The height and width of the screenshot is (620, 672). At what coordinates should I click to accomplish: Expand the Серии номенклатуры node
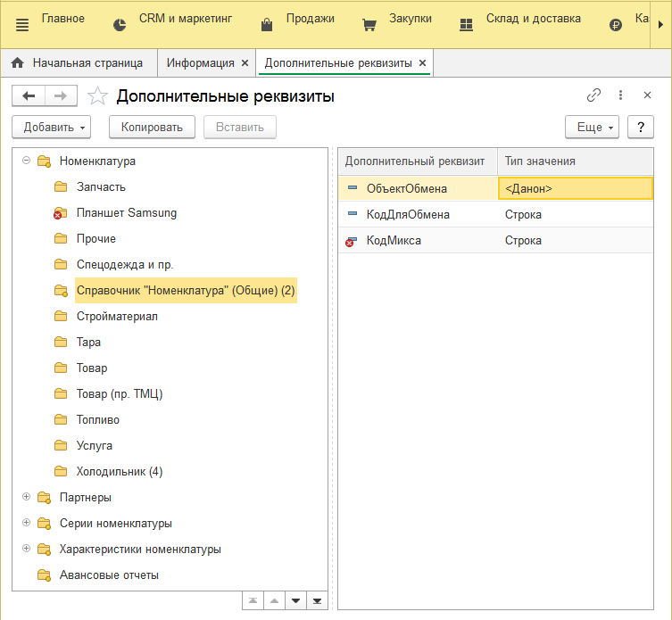26,523
